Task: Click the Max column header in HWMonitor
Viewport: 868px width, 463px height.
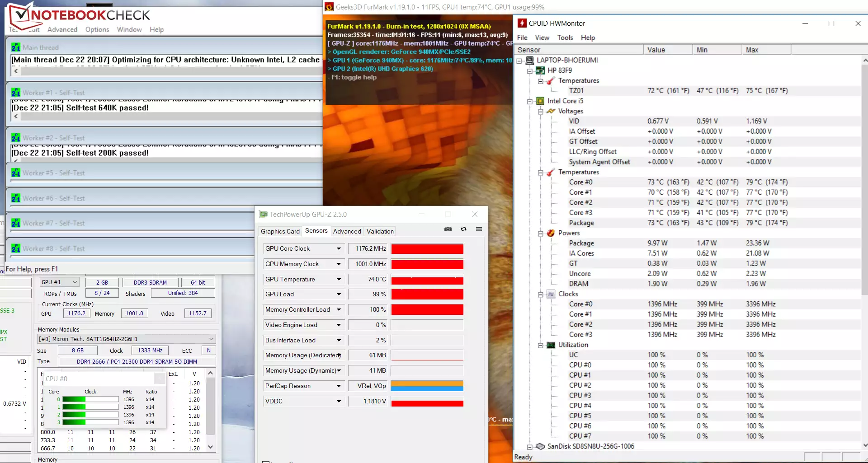Action: point(752,50)
